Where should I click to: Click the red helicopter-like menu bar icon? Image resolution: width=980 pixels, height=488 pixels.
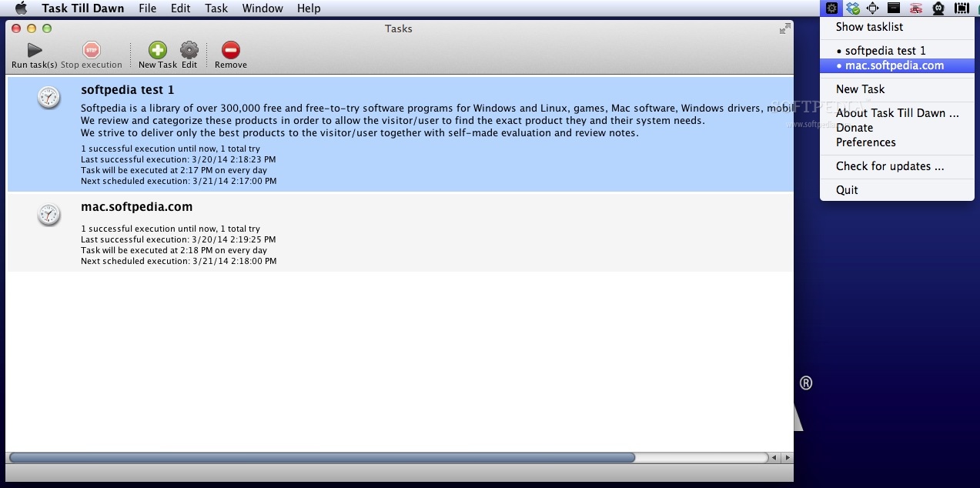tap(916, 8)
